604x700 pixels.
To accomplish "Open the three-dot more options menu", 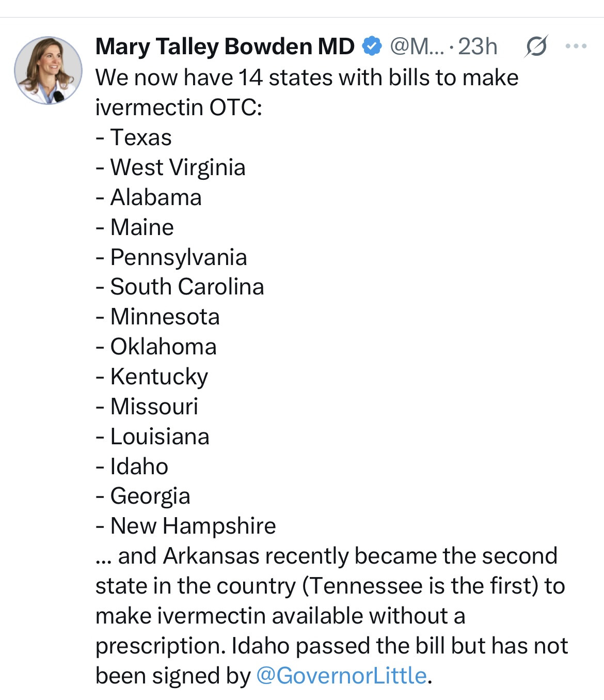I will (576, 46).
